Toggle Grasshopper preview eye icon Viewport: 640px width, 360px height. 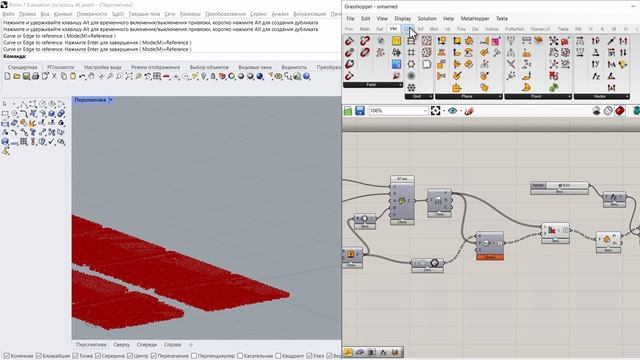pos(452,111)
